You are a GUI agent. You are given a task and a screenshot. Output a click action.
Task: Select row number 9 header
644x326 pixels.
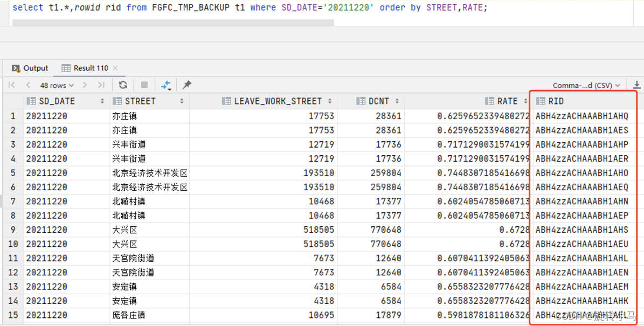pyautogui.click(x=13, y=230)
